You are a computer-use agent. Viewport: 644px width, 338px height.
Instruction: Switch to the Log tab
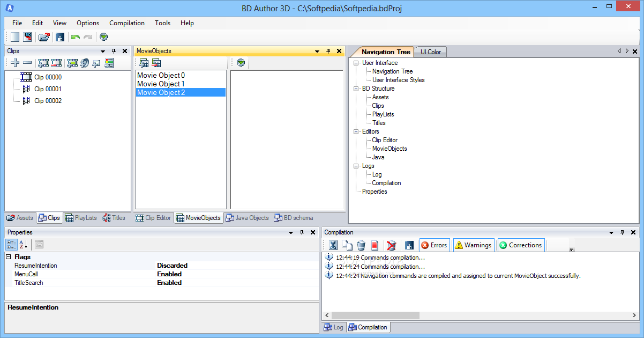pos(334,327)
